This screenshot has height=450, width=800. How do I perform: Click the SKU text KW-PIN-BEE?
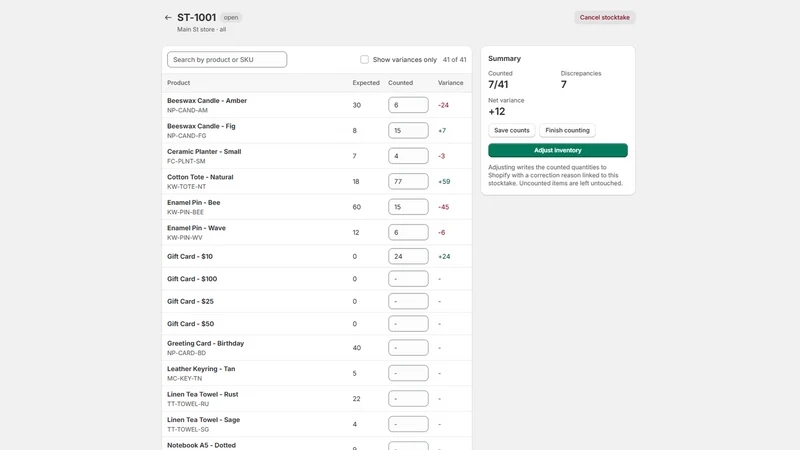tap(185, 212)
